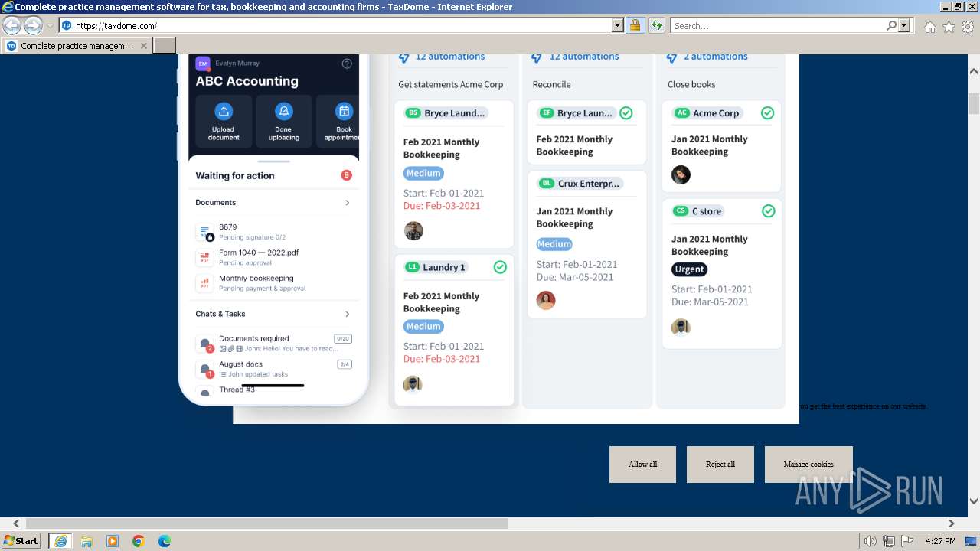Click the Favorites star icon
Screen dimensions: 980x551
[949, 27]
